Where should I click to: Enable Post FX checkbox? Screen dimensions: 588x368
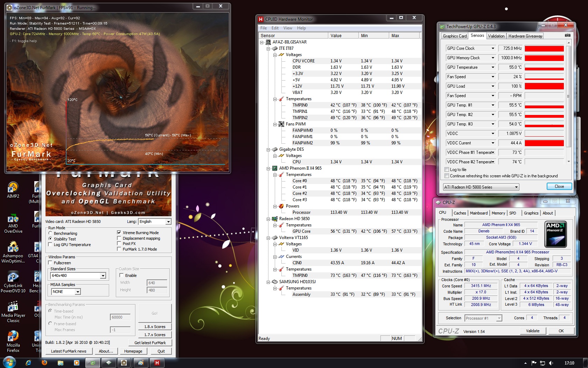[119, 244]
